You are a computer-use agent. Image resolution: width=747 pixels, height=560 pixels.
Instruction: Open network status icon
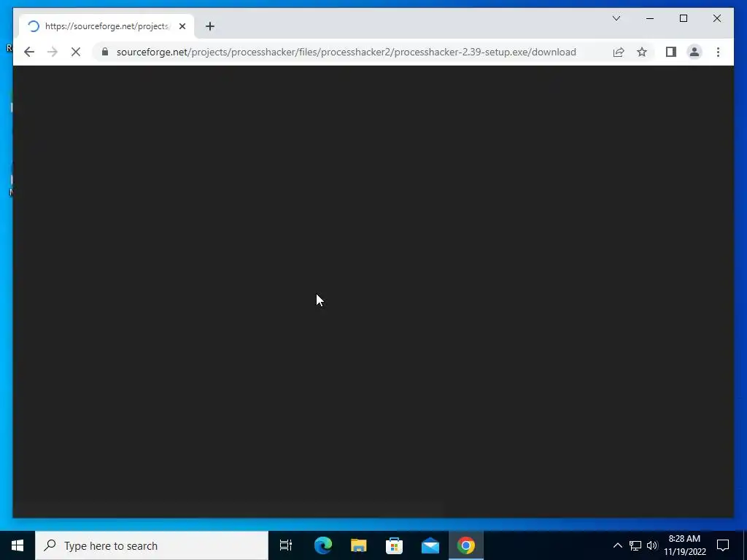635,545
